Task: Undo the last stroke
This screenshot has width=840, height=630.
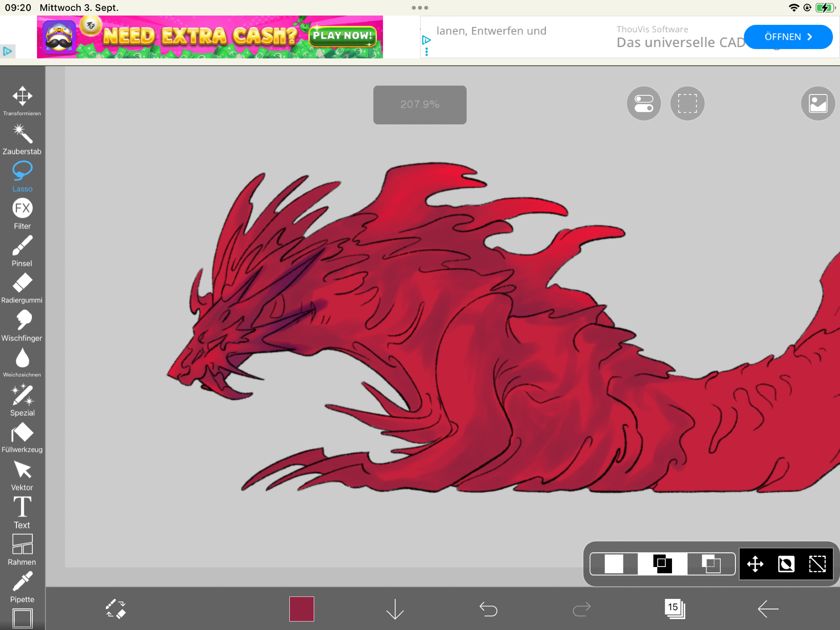Action: (x=488, y=609)
